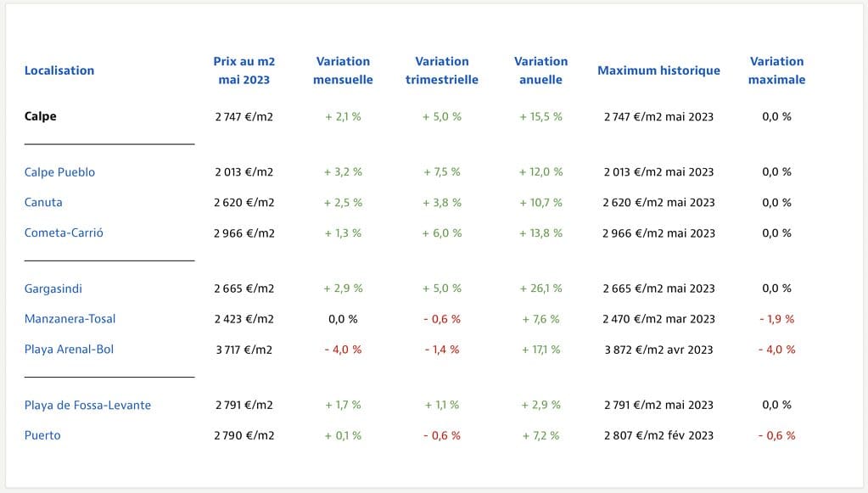Click the bold Calpe row title

pyautogui.click(x=41, y=116)
